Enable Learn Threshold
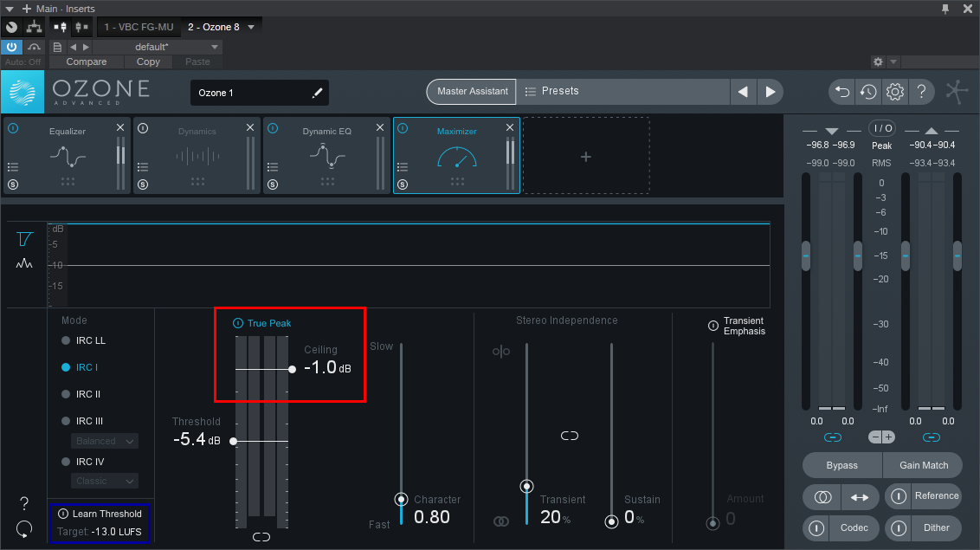980x550 pixels. pyautogui.click(x=63, y=514)
